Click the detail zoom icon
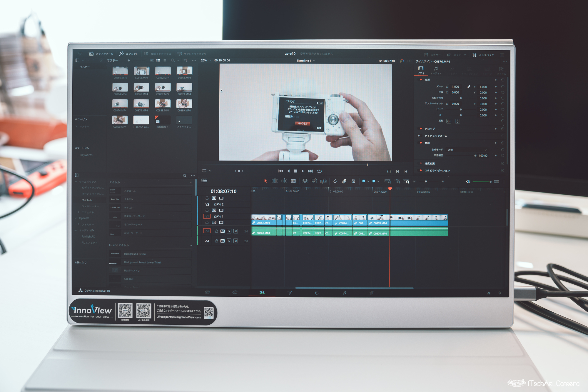The height and width of the screenshot is (392, 588). 397,181
